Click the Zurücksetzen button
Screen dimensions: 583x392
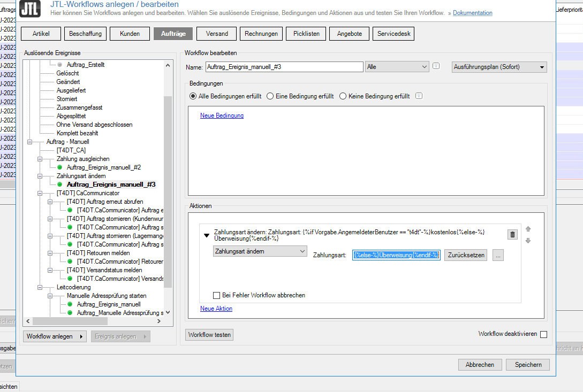point(466,255)
